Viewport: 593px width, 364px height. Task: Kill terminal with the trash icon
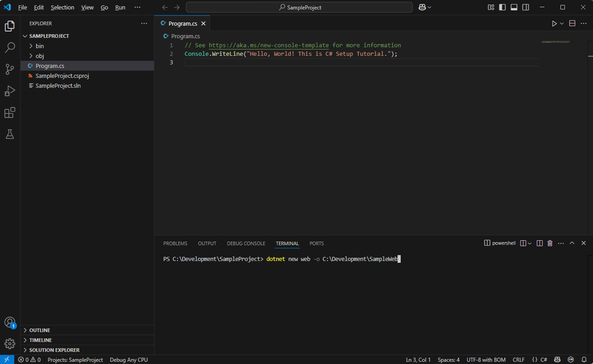click(550, 243)
